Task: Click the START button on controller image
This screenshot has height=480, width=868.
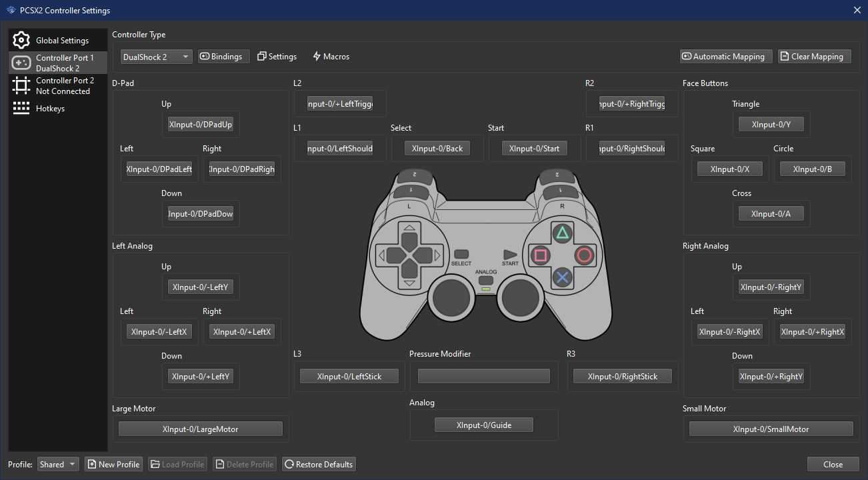Action: (x=510, y=255)
